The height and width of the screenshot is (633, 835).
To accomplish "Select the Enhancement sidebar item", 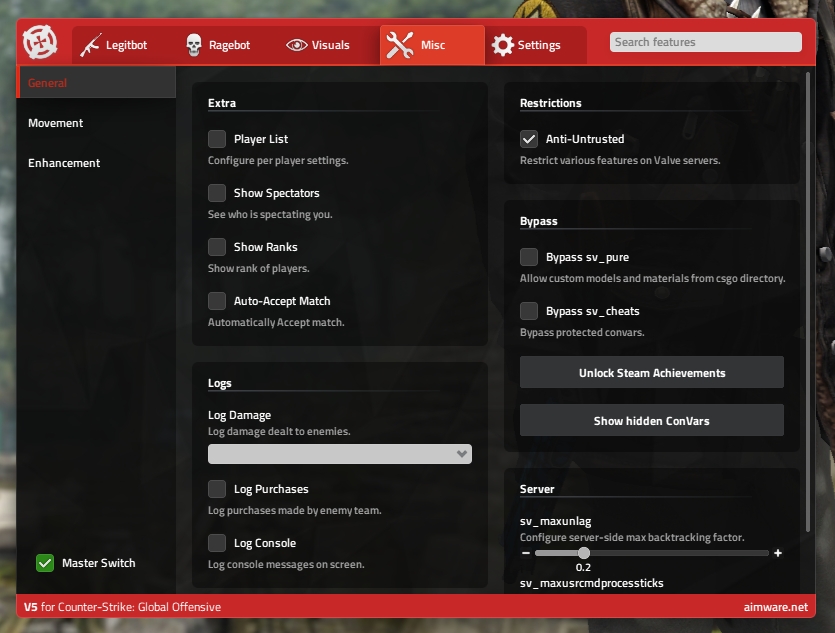I will click(x=64, y=163).
